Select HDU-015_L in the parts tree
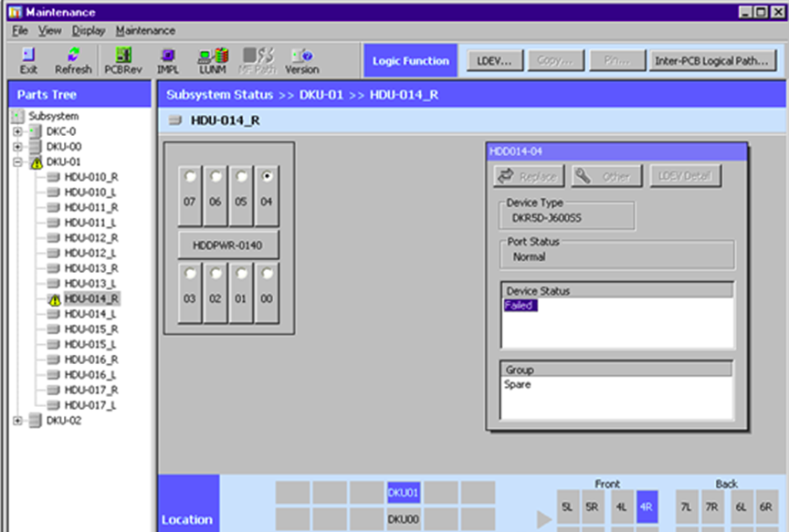The height and width of the screenshot is (532, 789). [x=90, y=344]
